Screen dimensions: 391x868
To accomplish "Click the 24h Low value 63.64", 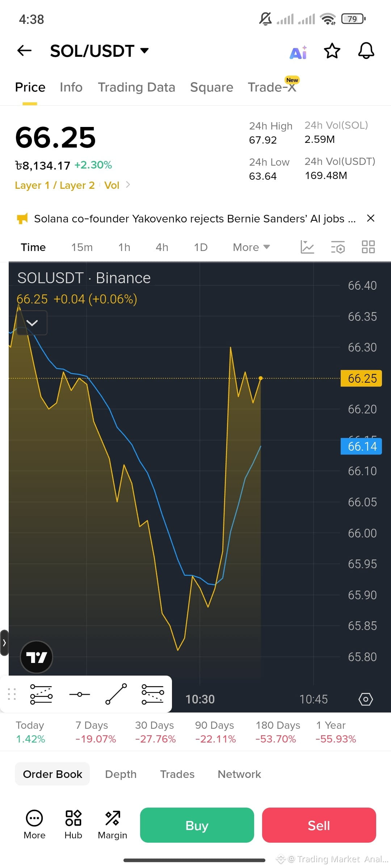I will point(263,176).
